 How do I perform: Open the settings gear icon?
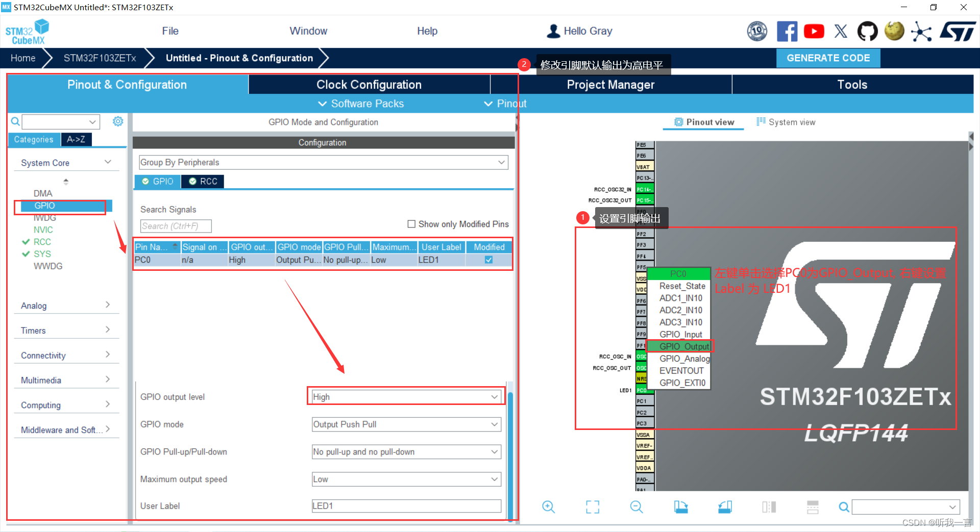(118, 121)
